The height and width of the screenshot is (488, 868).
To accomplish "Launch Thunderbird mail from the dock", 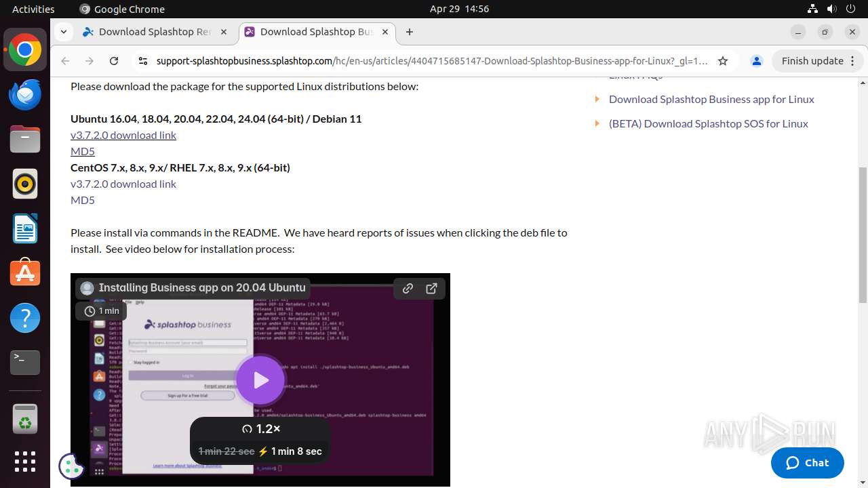I will (25, 95).
